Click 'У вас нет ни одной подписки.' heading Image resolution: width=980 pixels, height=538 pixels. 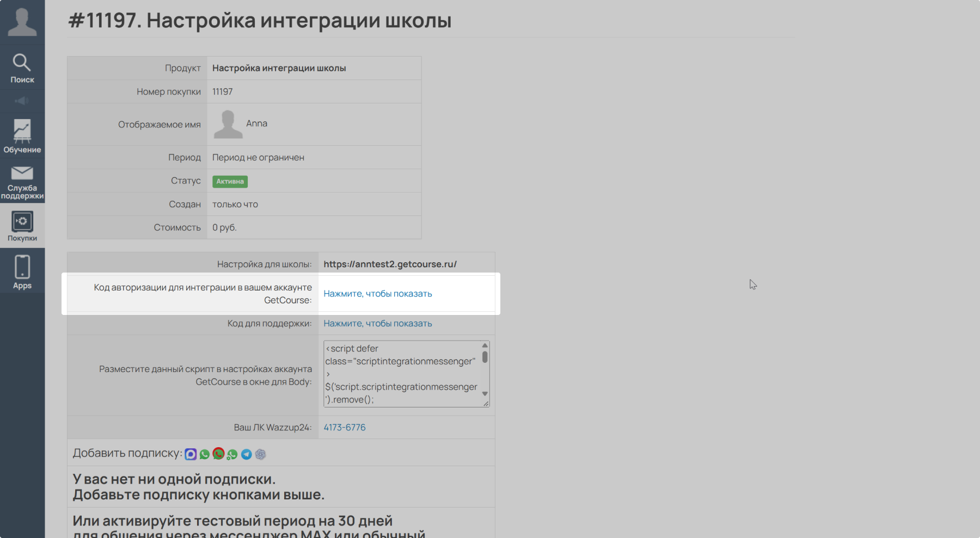point(174,479)
